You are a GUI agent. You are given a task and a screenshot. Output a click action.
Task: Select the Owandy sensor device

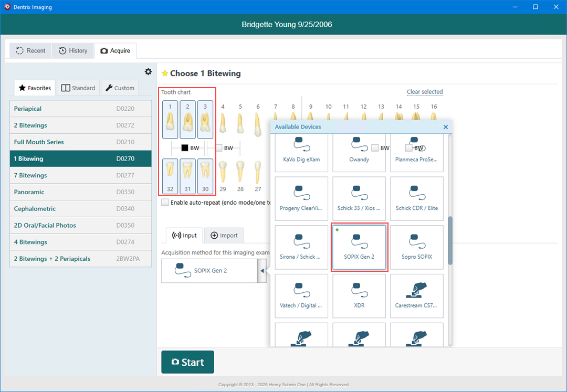(x=359, y=150)
